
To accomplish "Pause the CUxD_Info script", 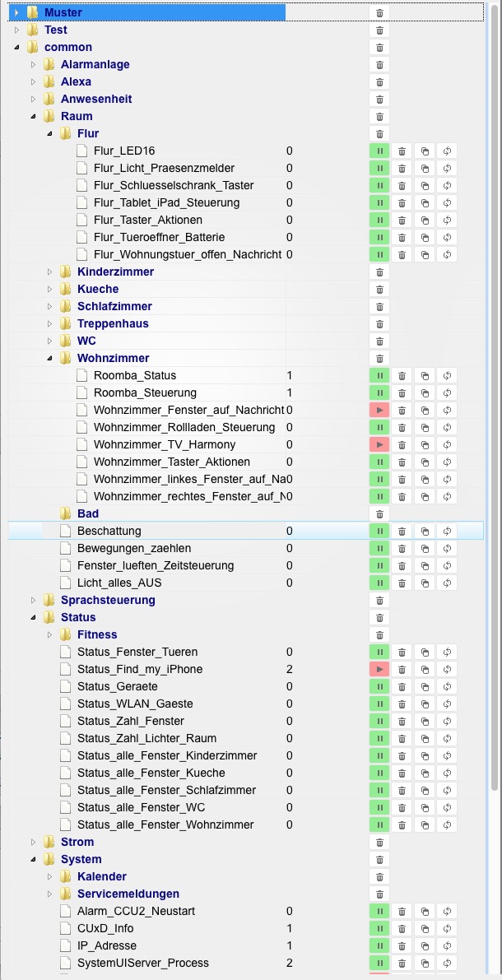I will point(379,929).
